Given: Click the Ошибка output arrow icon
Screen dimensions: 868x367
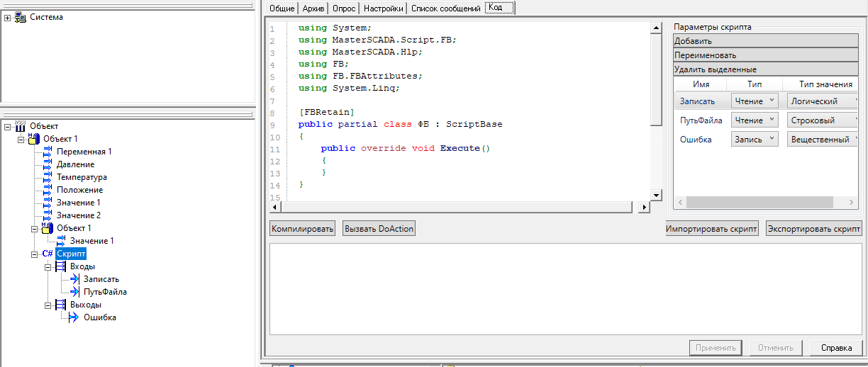Looking at the screenshot, I should tap(74, 317).
